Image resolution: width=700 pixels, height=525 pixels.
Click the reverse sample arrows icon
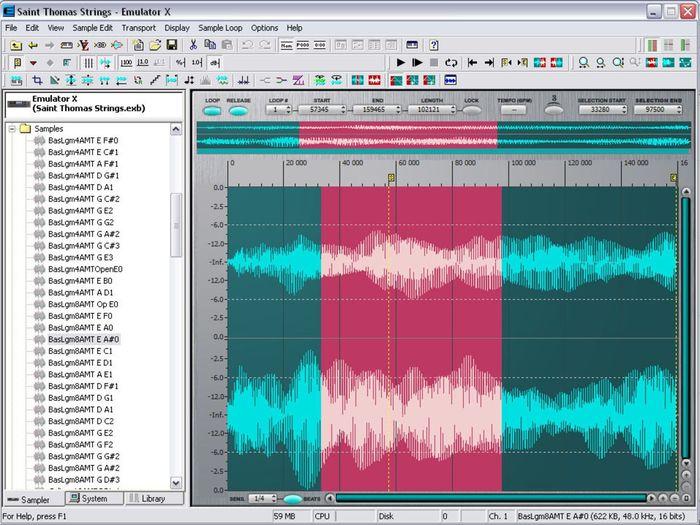click(121, 80)
